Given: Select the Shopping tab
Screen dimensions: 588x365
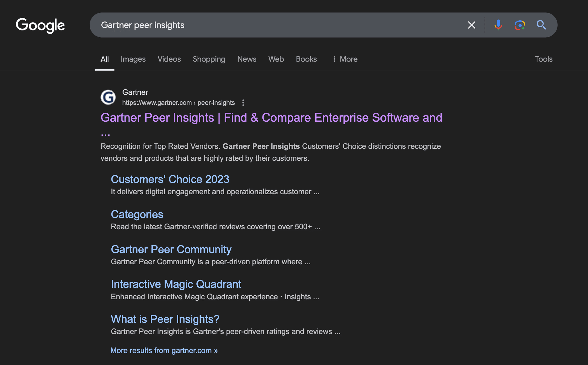Looking at the screenshot, I should (x=209, y=59).
